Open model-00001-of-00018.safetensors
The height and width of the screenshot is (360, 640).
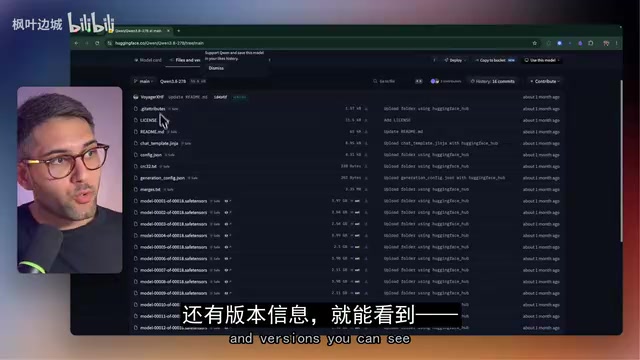click(x=173, y=201)
